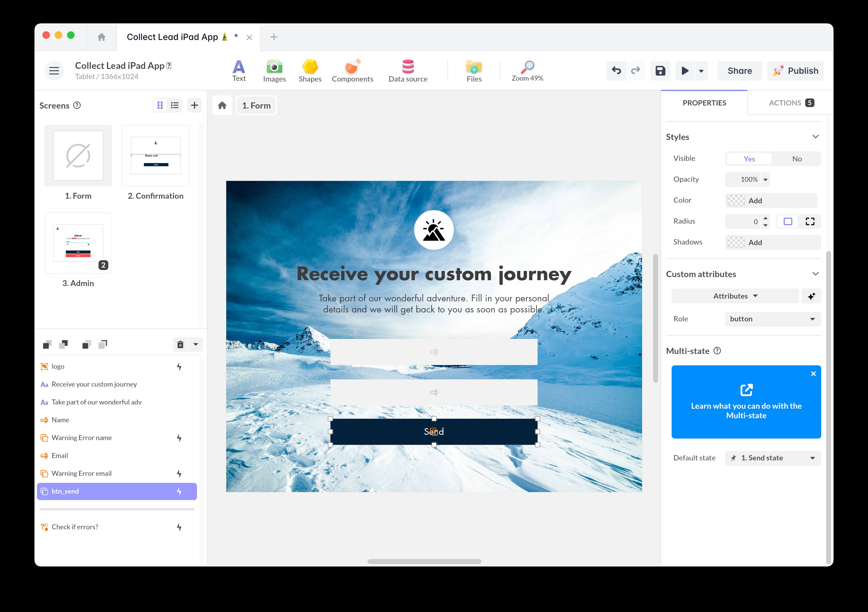Delete selected layer with trash icon
Screen dimensions: 868x612
(x=180, y=344)
